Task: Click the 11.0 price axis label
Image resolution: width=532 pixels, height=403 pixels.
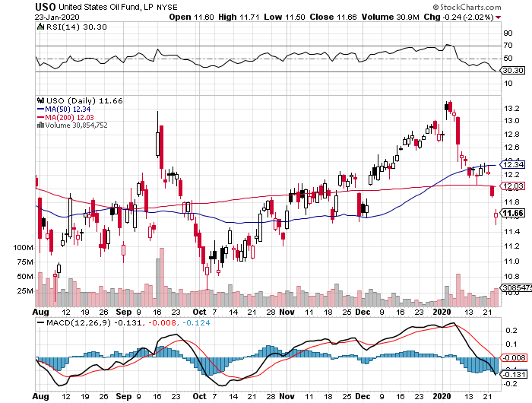Action: coord(511,261)
